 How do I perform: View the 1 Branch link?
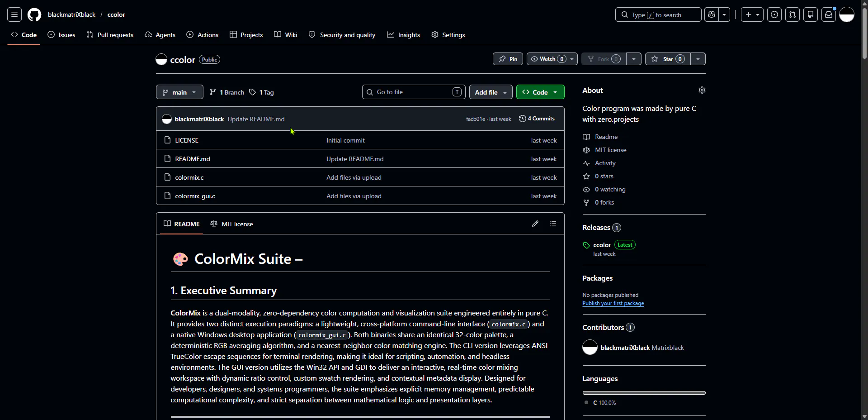(227, 92)
